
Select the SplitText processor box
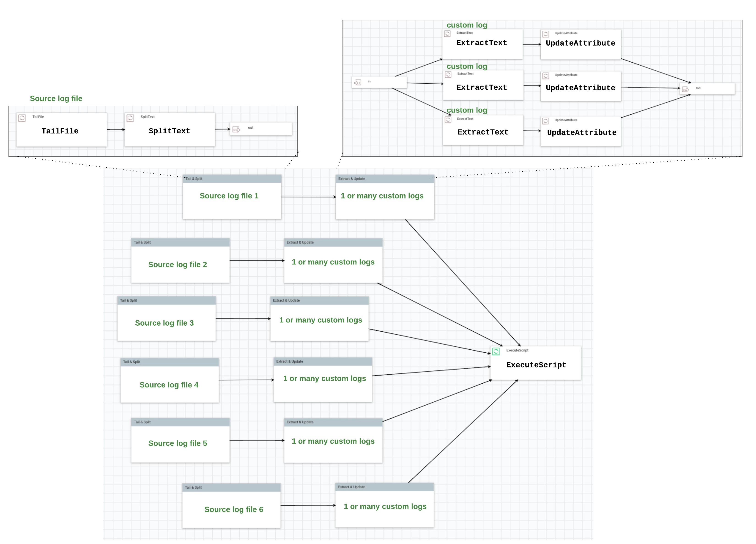[170, 130]
